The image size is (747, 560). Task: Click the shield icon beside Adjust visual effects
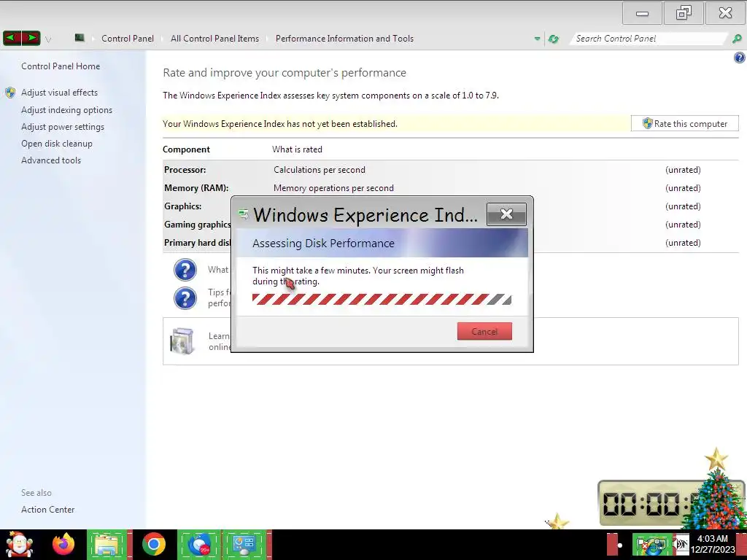[10, 93]
